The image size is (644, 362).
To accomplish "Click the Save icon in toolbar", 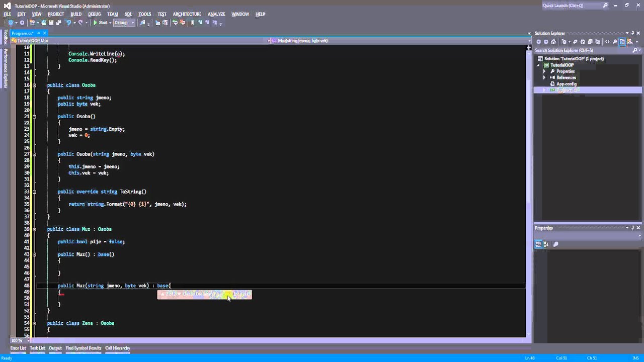I will tap(51, 23).
